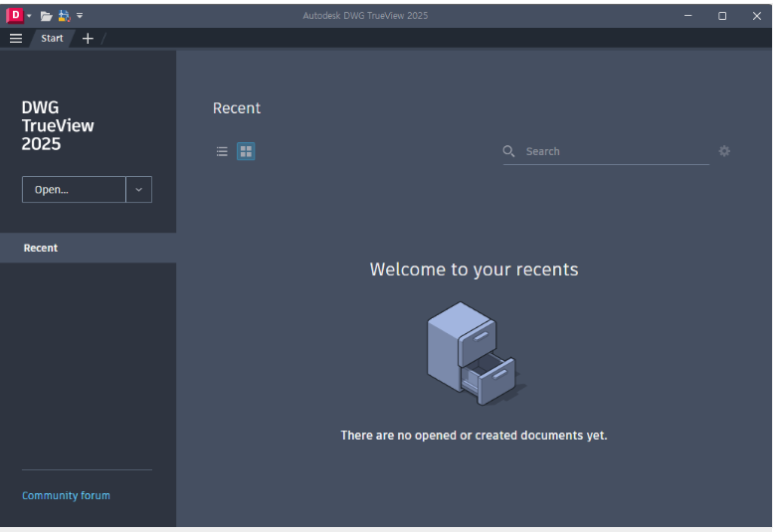Click the Batch Plot printer icon
Viewport: 776px width, 532px height.
tap(65, 16)
